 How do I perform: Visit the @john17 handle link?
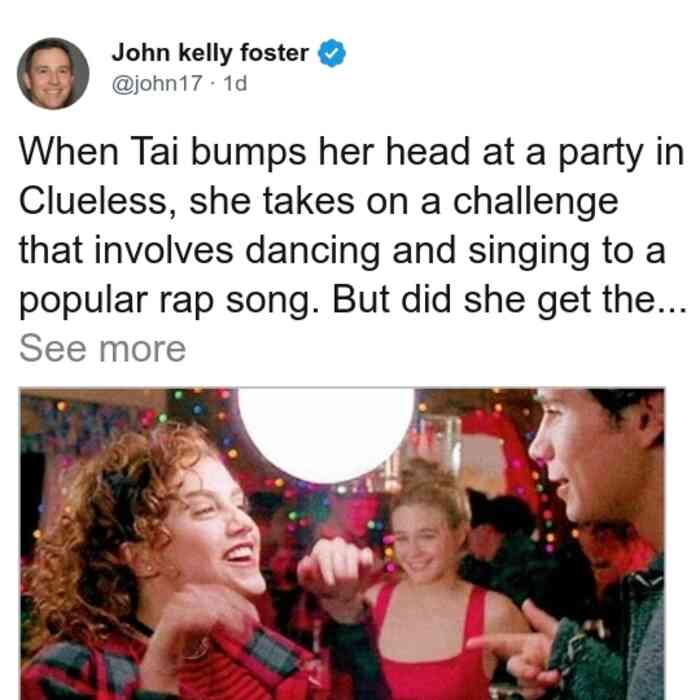point(157,83)
